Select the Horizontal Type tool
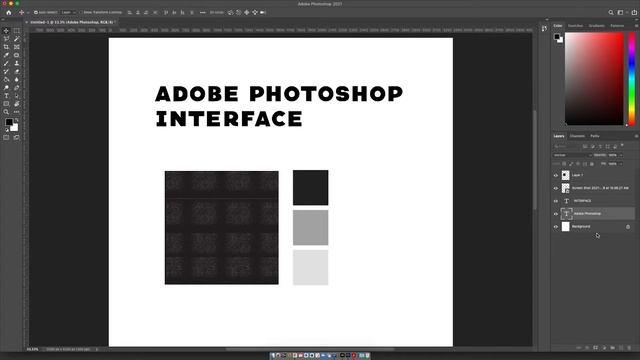Viewport: 640px width, 360px height. [6, 96]
